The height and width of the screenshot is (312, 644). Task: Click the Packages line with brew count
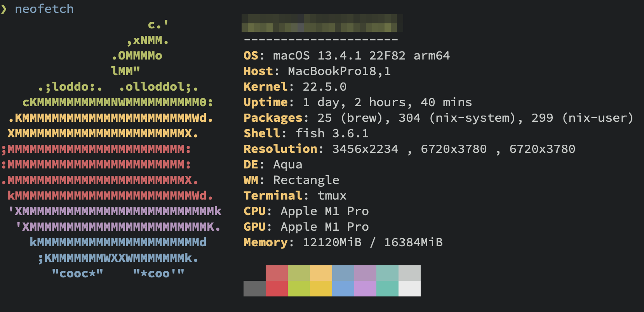(439, 118)
